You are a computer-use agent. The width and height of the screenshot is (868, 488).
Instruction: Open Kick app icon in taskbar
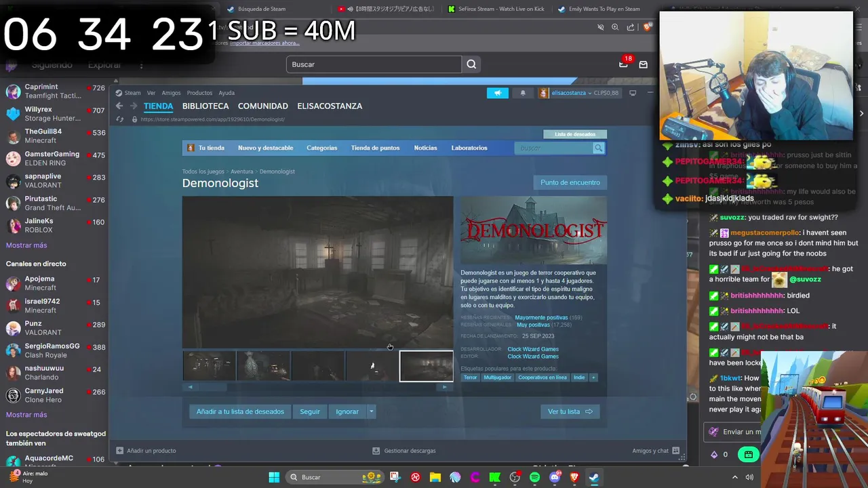[x=495, y=477]
